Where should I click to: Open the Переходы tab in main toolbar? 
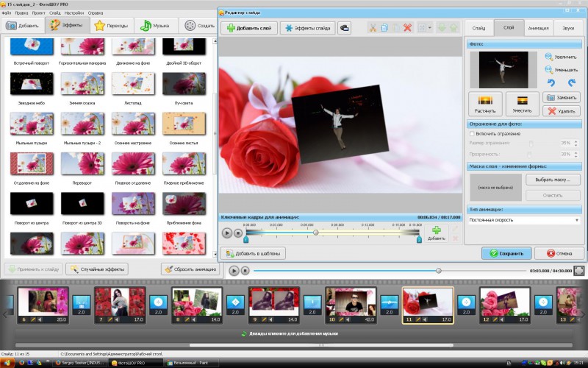(x=112, y=26)
